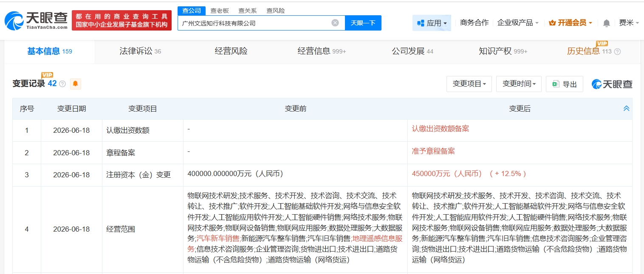644x274 pixels.
Task: Click TianYanCha watermark logo beside 导出
Action: [612, 84]
